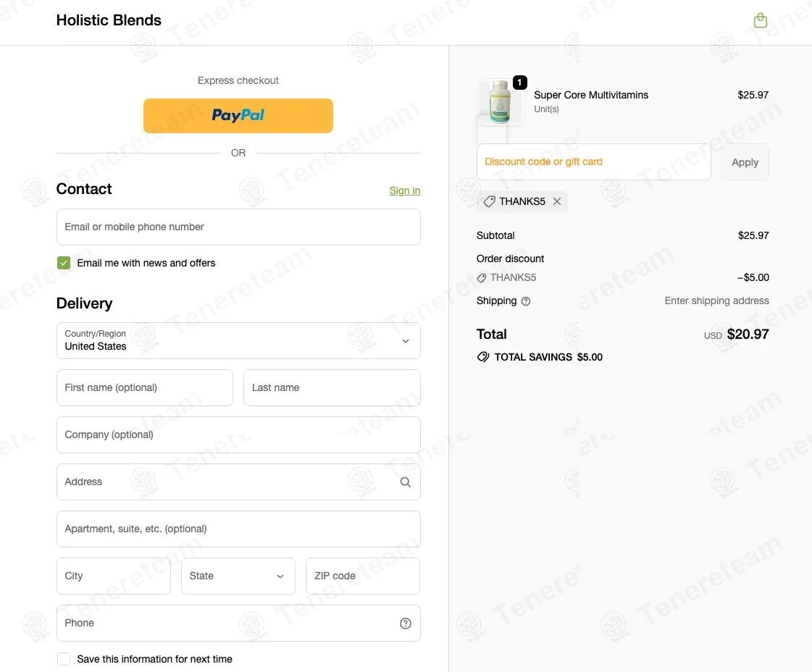Screen dimensions: 812x672
Task: Expand the State dropdown
Action: click(x=238, y=576)
